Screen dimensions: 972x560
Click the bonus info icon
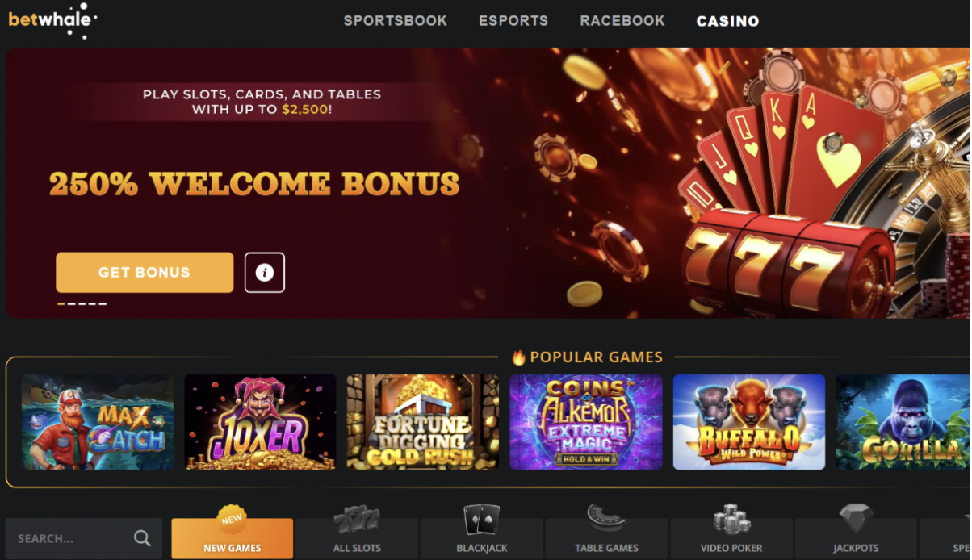pos(265,273)
